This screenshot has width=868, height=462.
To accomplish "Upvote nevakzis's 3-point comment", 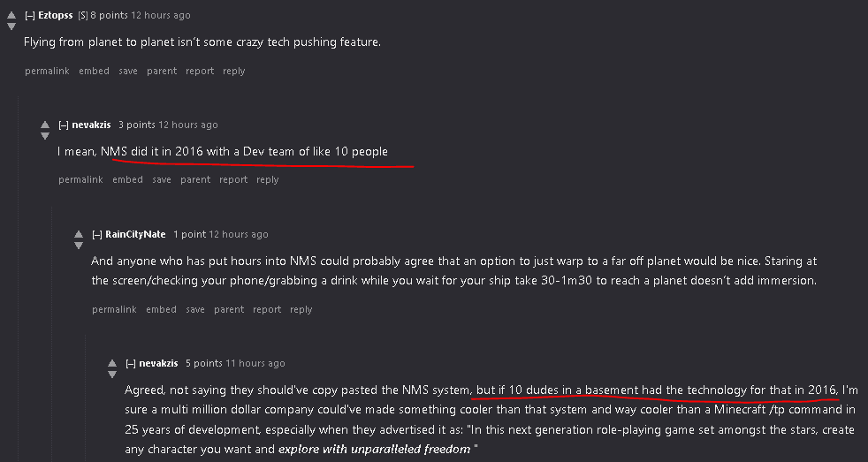I will point(45,125).
